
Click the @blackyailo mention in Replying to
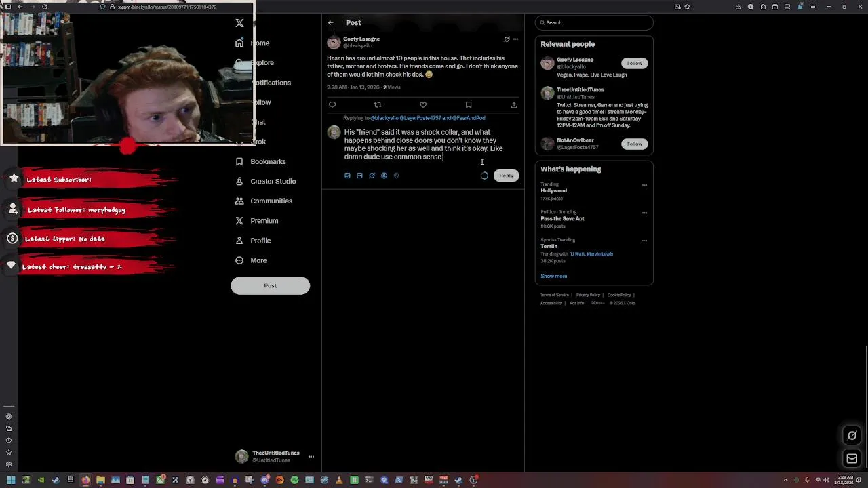[384, 118]
